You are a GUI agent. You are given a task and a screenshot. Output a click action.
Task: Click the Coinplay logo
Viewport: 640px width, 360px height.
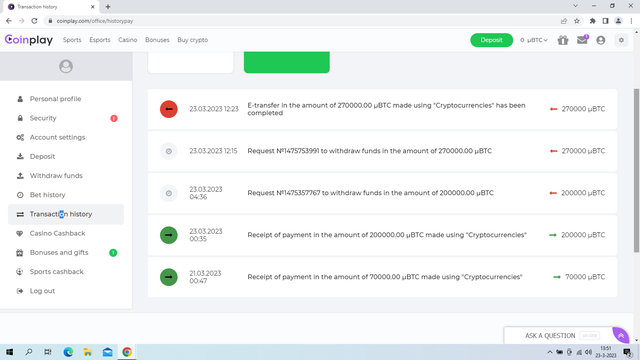coord(29,40)
